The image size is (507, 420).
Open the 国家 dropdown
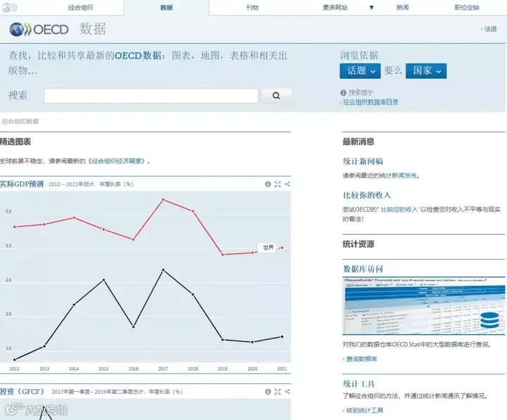(426, 71)
